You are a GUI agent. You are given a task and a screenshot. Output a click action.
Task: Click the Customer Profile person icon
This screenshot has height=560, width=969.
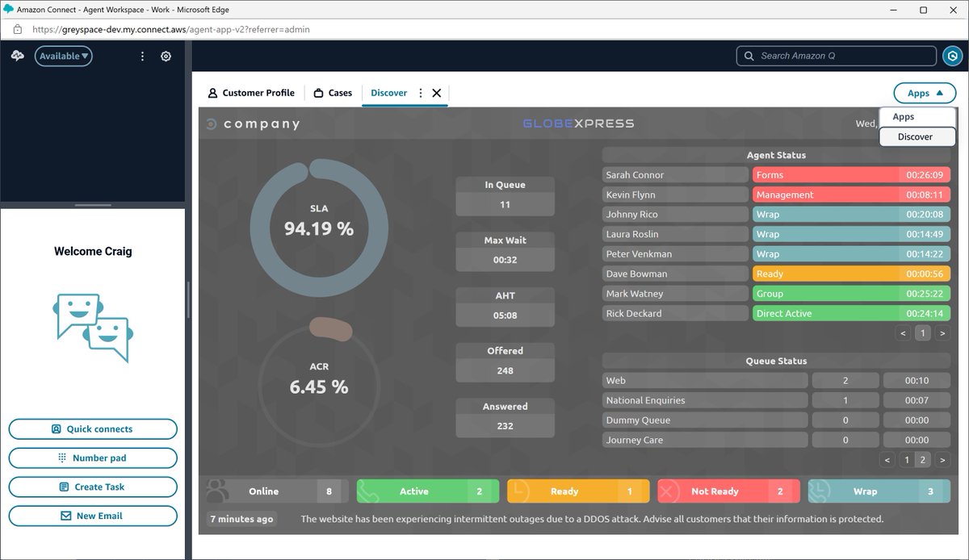(213, 93)
